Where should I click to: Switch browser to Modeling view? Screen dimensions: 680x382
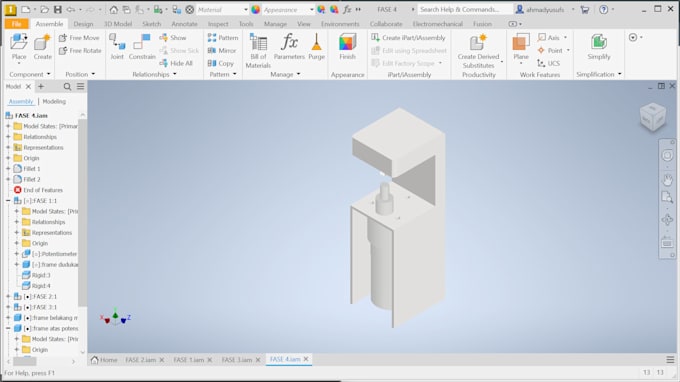54,101
